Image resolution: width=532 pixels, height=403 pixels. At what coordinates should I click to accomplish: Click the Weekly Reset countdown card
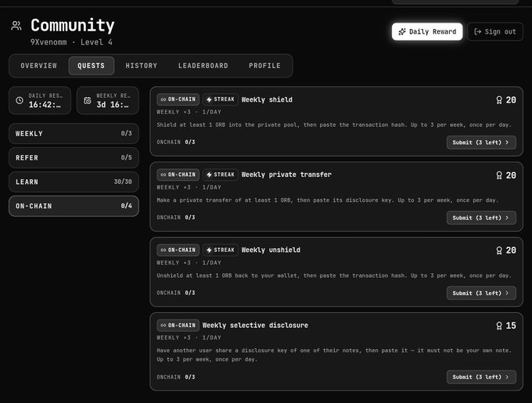coord(107,100)
